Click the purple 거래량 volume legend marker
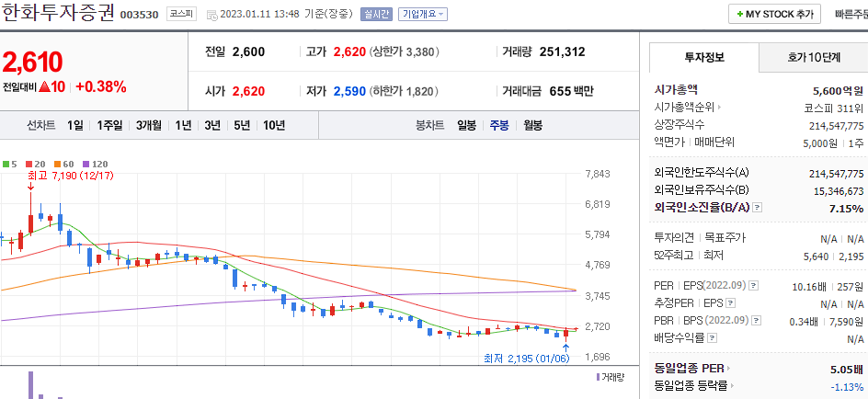This screenshot has height=399, width=868. (x=598, y=377)
